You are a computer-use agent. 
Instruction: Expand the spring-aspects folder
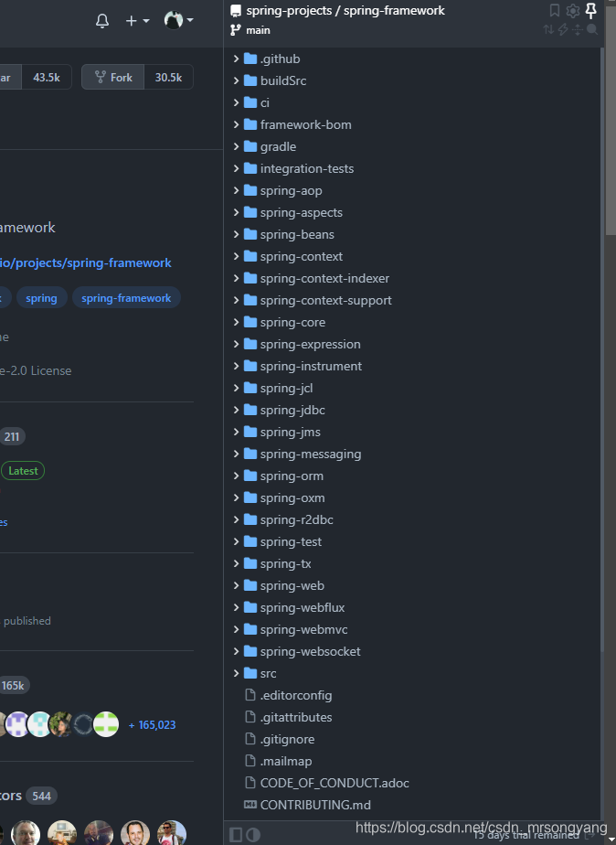tap(237, 212)
